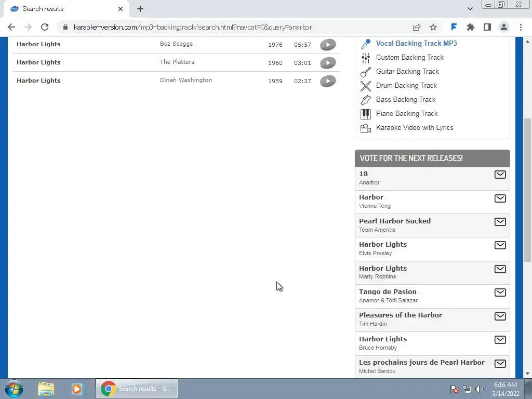Open Piano Backing Track link

pos(407,113)
